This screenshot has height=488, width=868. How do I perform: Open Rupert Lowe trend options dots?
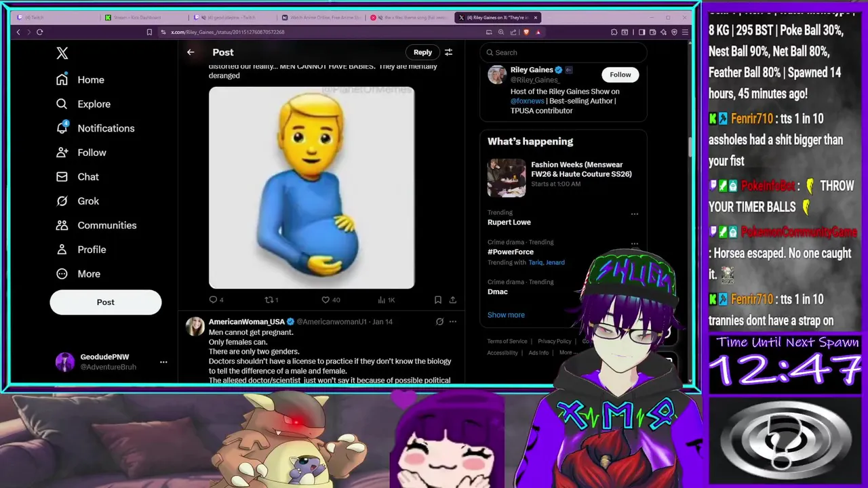click(x=635, y=214)
